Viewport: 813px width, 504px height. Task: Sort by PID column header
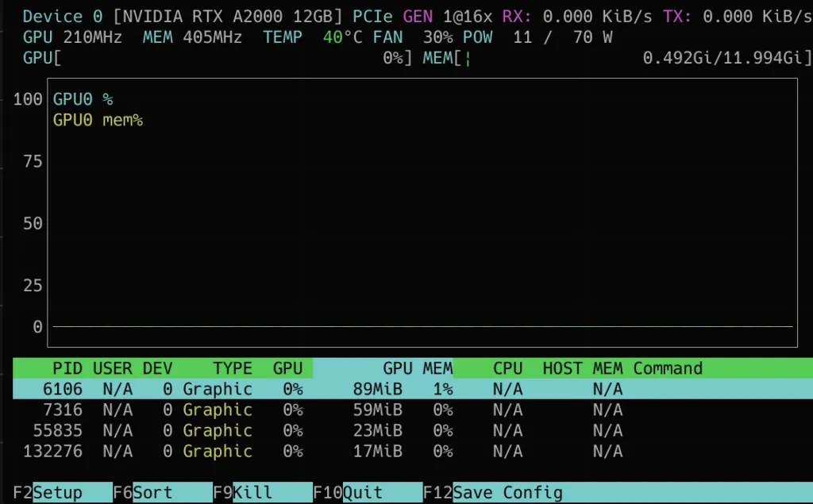coord(67,368)
